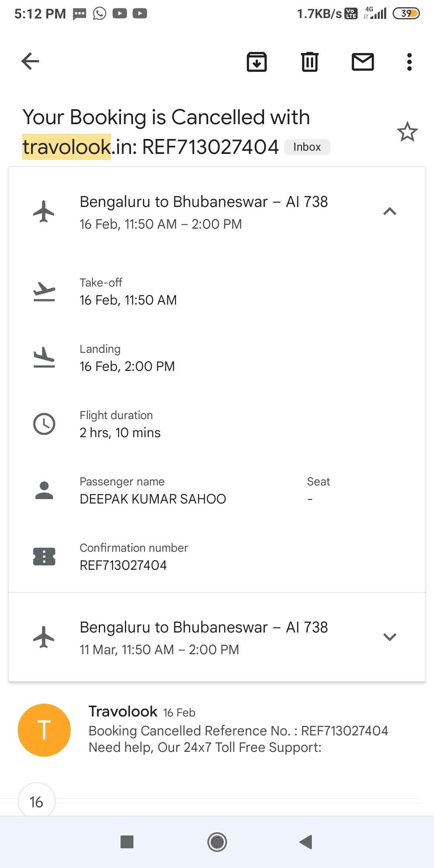Open the three-dot overflow menu
This screenshot has width=434, height=868.
409,62
